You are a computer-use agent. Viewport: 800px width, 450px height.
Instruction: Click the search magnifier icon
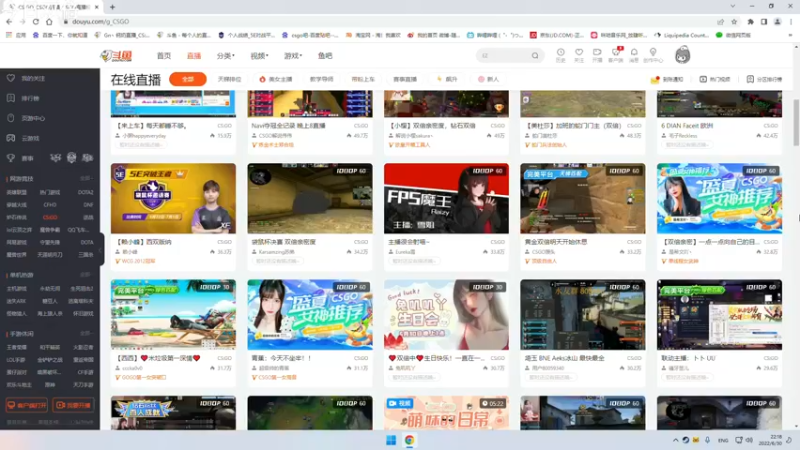pyautogui.click(x=535, y=56)
